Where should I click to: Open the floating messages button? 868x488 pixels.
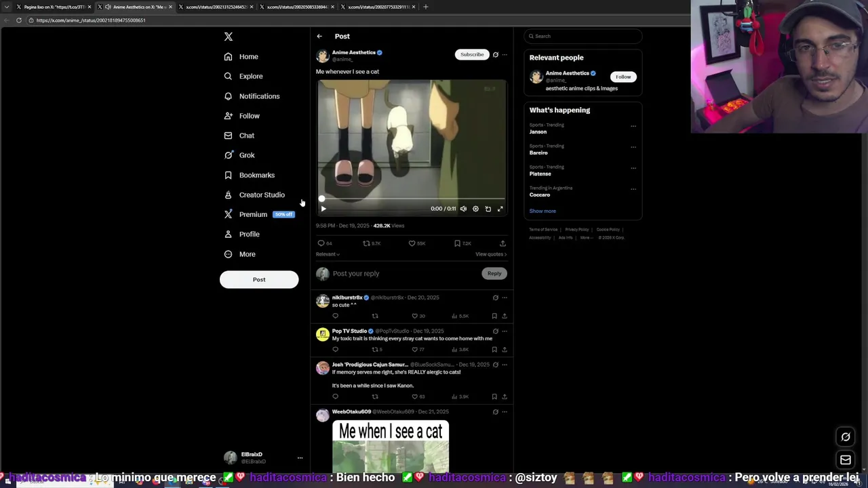846,461
